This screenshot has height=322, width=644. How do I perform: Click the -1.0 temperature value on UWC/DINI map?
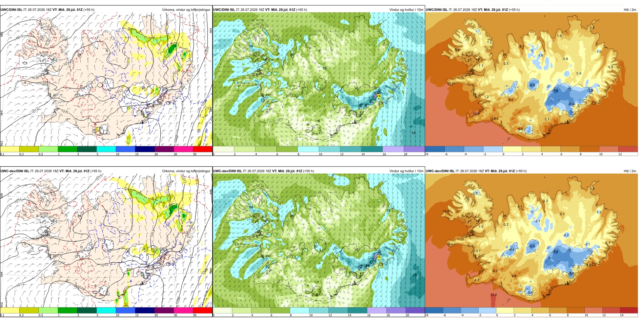point(598,52)
